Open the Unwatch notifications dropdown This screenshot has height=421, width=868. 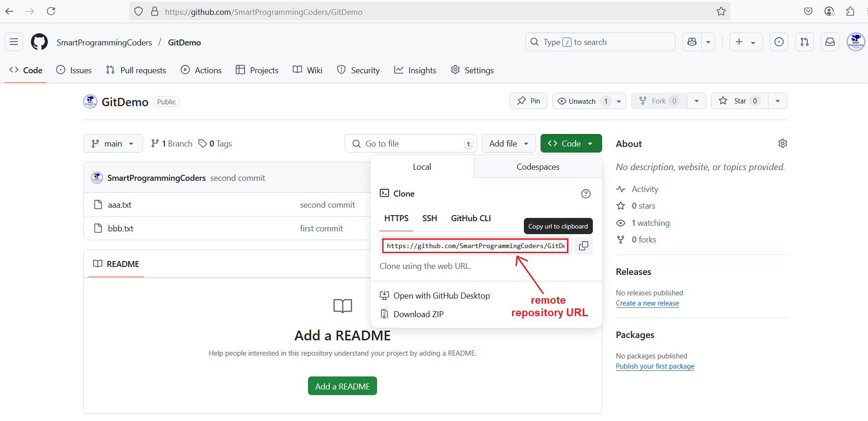point(589,101)
